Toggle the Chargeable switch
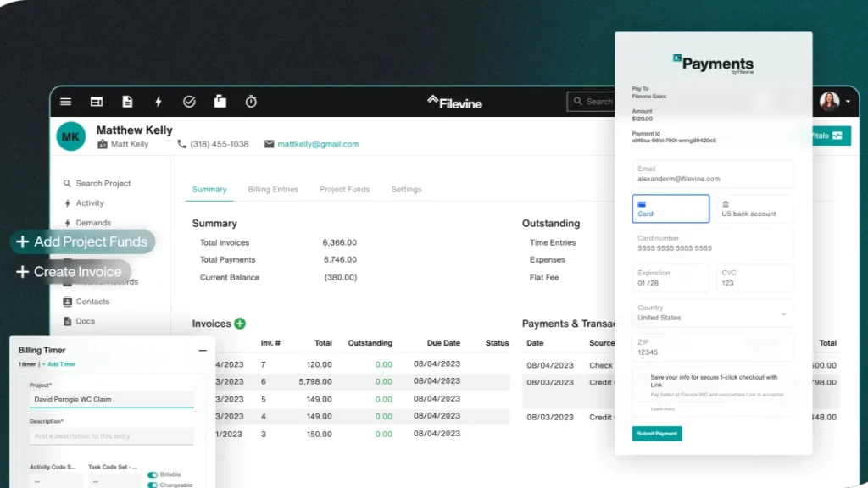Image resolution: width=868 pixels, height=488 pixels. (x=153, y=485)
